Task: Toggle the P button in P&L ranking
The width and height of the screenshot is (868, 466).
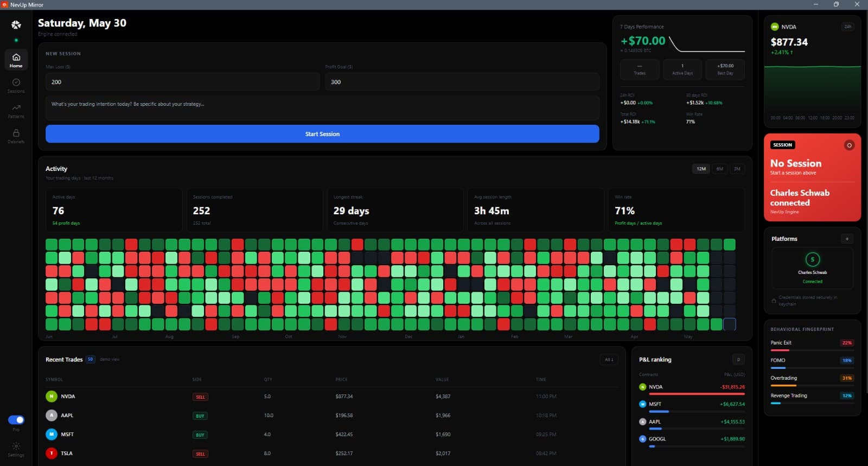Action: (738, 359)
